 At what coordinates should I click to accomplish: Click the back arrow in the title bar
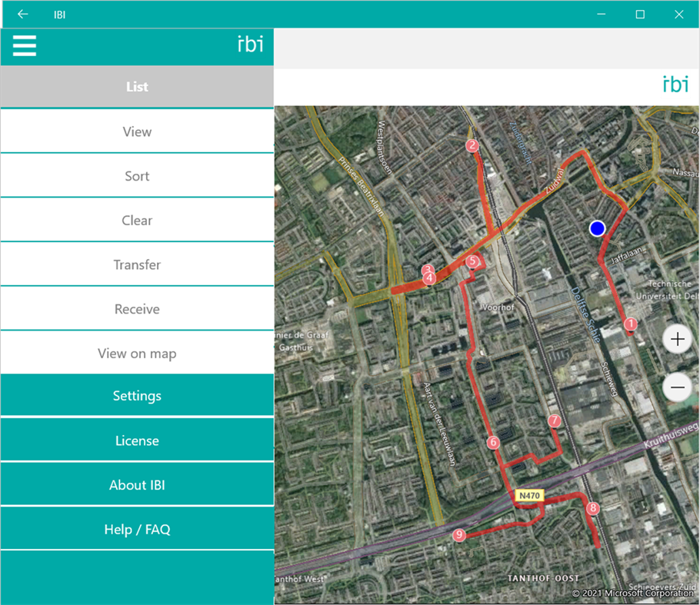(x=22, y=14)
